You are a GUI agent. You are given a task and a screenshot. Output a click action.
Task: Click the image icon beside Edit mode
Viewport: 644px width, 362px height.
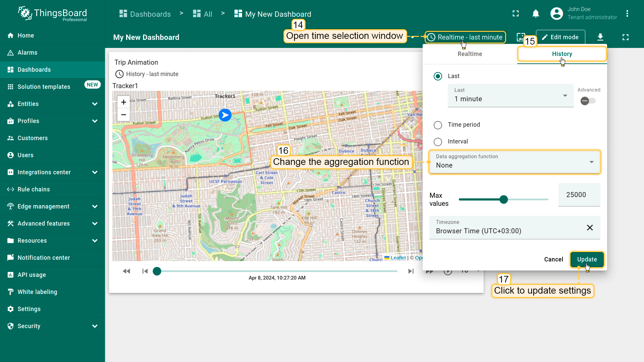[521, 37]
